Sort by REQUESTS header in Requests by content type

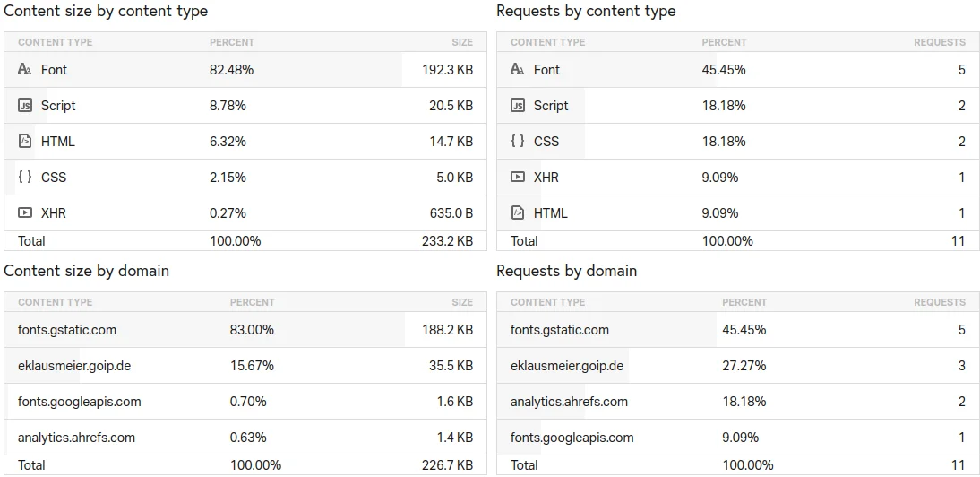point(939,42)
